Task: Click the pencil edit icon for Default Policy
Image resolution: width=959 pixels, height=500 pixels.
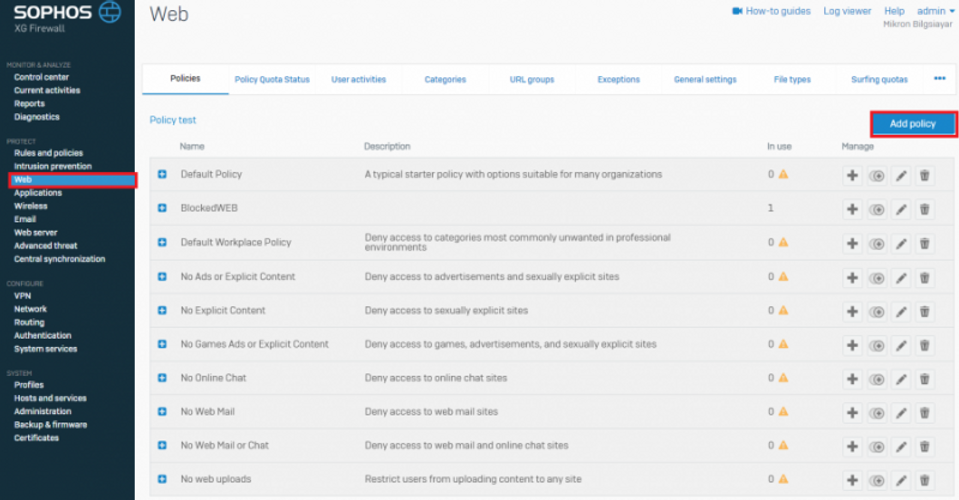Action: (901, 175)
